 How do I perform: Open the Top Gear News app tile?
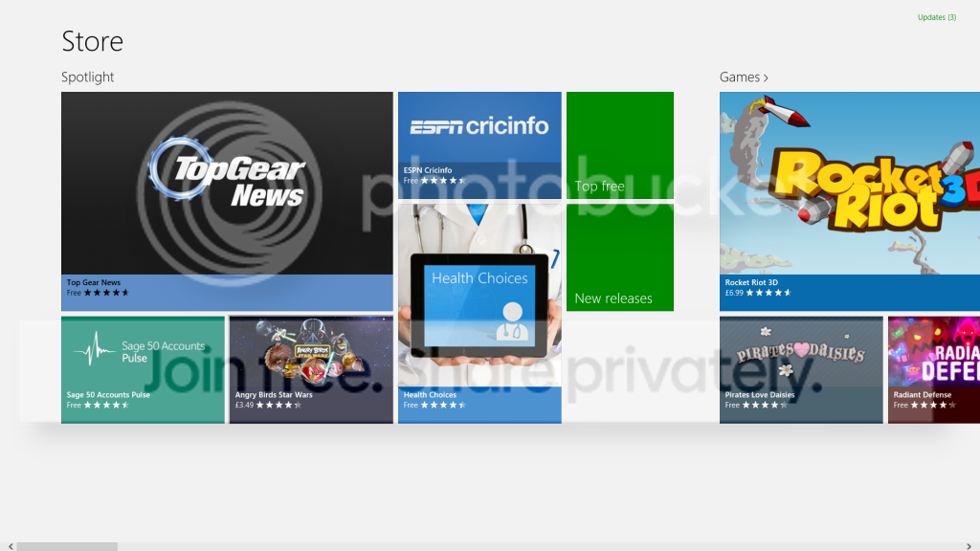click(227, 201)
